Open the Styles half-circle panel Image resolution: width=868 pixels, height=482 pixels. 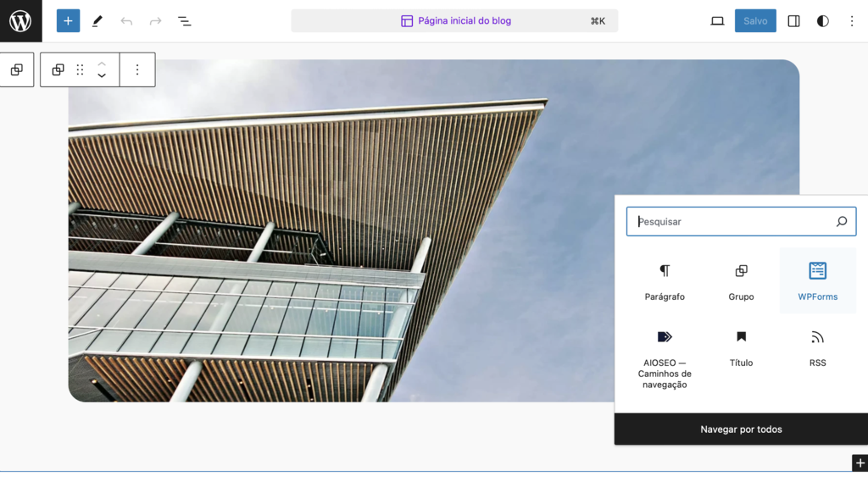click(x=822, y=21)
